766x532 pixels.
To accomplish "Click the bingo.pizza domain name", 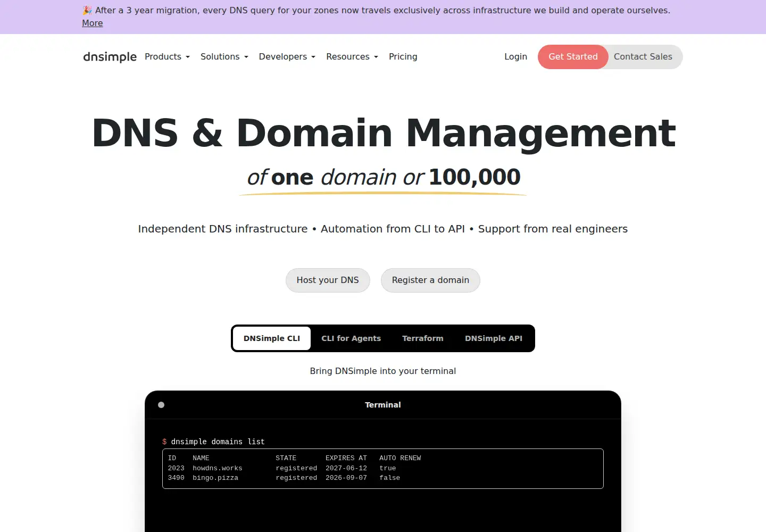I will [215, 478].
